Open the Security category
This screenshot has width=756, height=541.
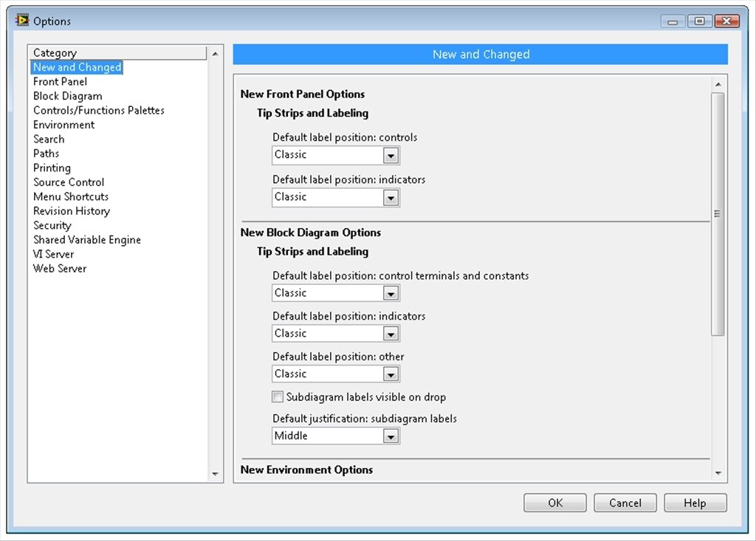pyautogui.click(x=52, y=225)
